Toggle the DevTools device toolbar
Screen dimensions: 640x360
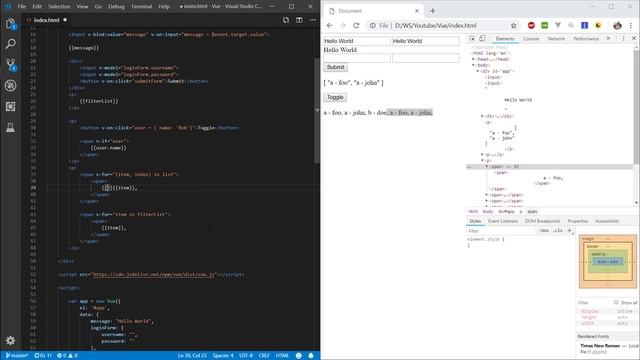tap(482, 38)
